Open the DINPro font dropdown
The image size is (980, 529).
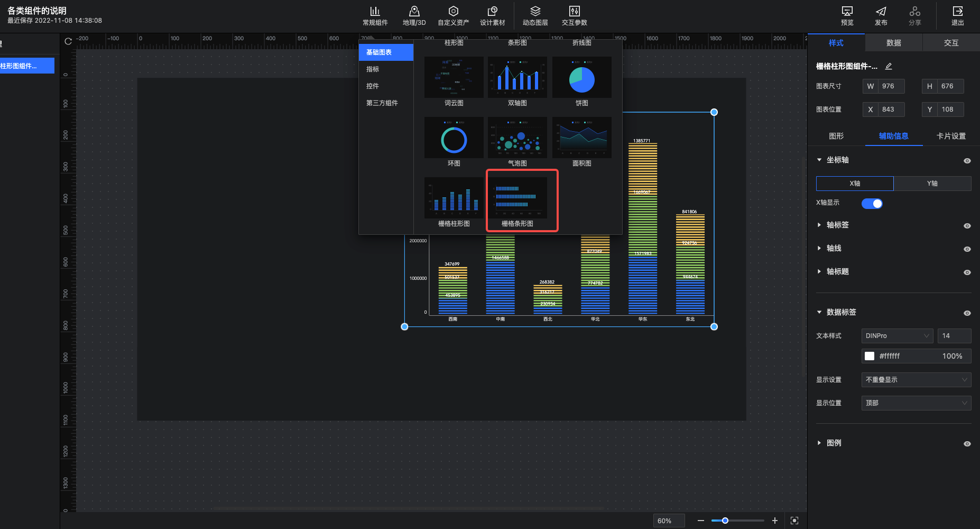pyautogui.click(x=897, y=336)
